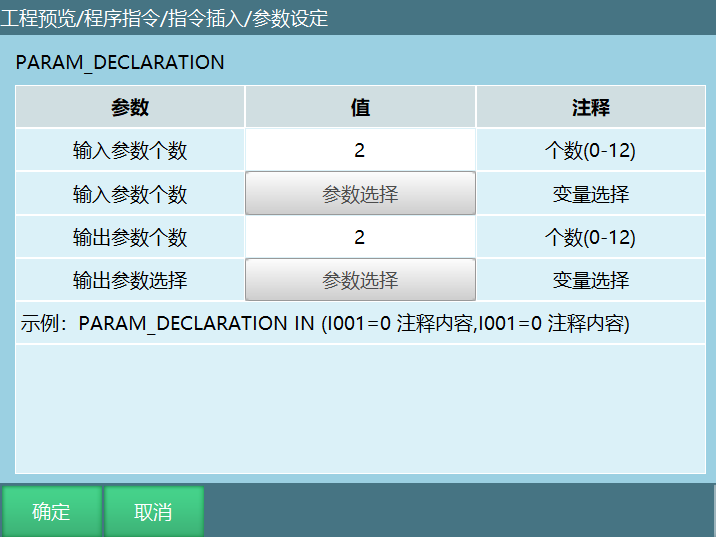Image resolution: width=716 pixels, height=537 pixels.
Task: Select the 输出参数个数 row label
Action: pyautogui.click(x=130, y=237)
